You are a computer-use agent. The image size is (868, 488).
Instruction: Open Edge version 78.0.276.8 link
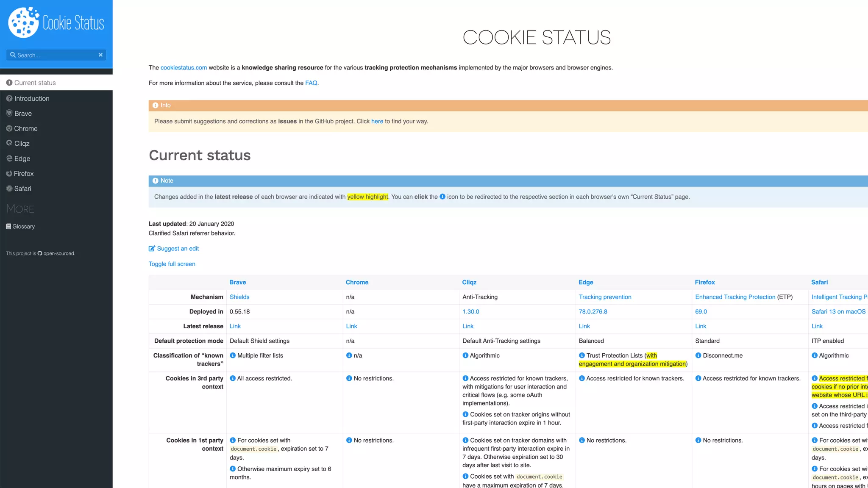[593, 311]
